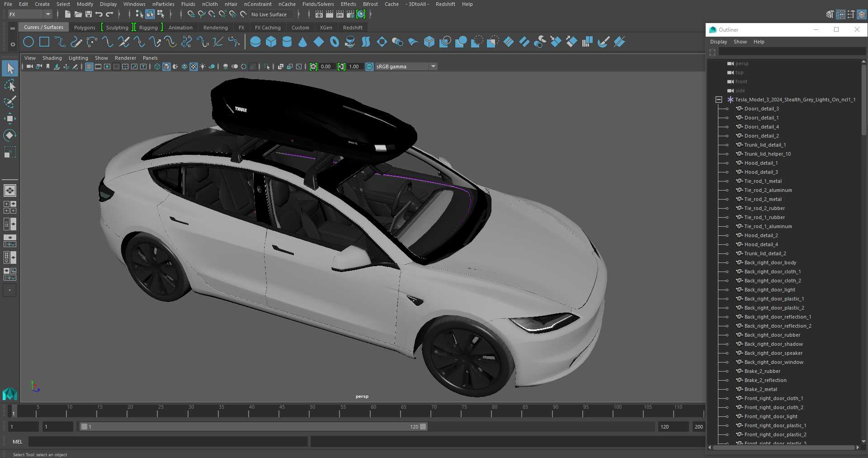Choose the Scale tool
The width and height of the screenshot is (868, 458).
(10, 152)
